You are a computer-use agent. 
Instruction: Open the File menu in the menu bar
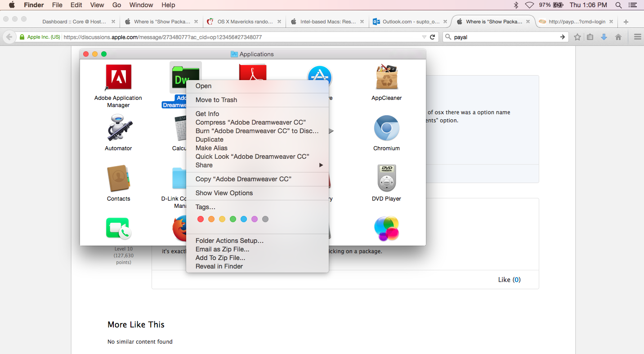point(57,5)
